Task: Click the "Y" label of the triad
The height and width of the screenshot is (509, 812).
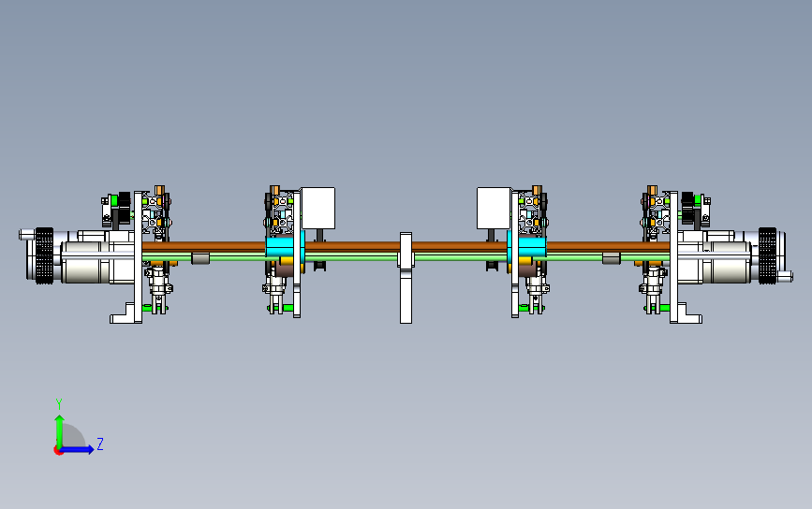Action: tap(59, 403)
